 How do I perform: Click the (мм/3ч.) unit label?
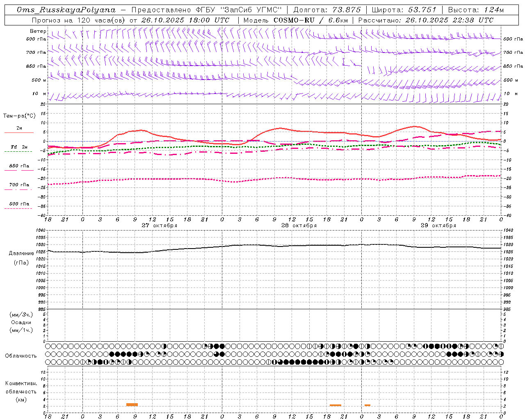(21, 315)
